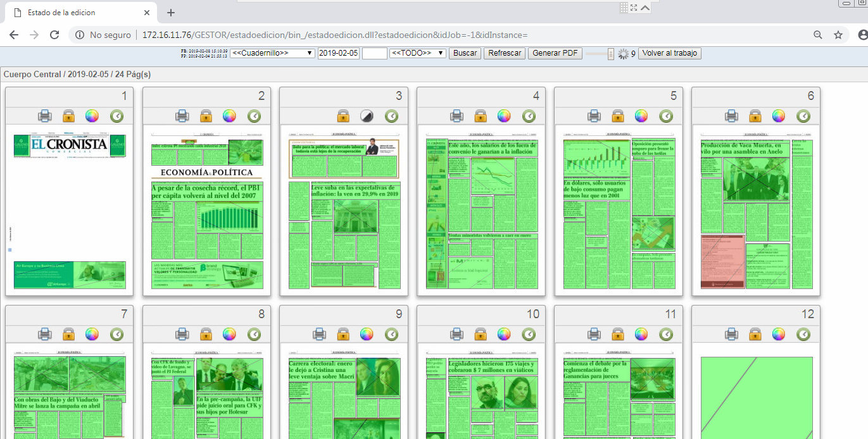Click the clock icon on page 5

click(666, 116)
